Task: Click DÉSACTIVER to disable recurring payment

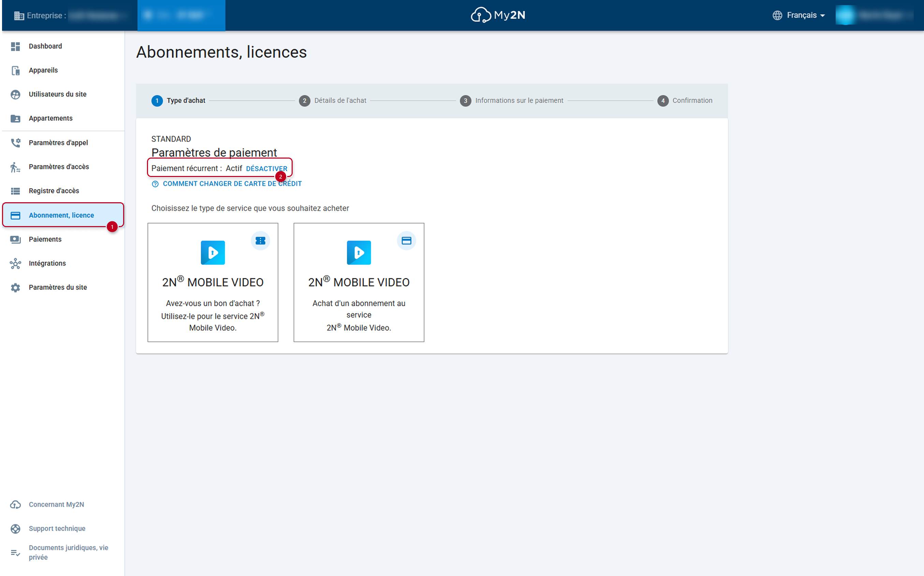Action: coord(266,169)
